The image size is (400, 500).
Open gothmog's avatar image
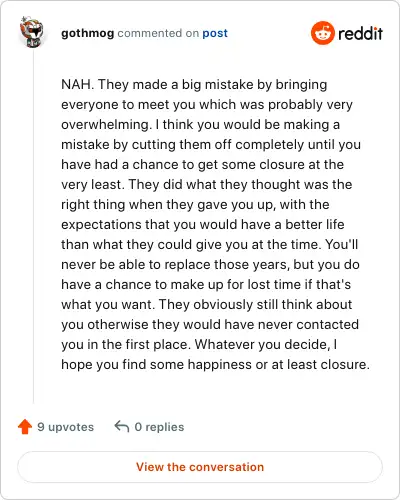point(32,32)
